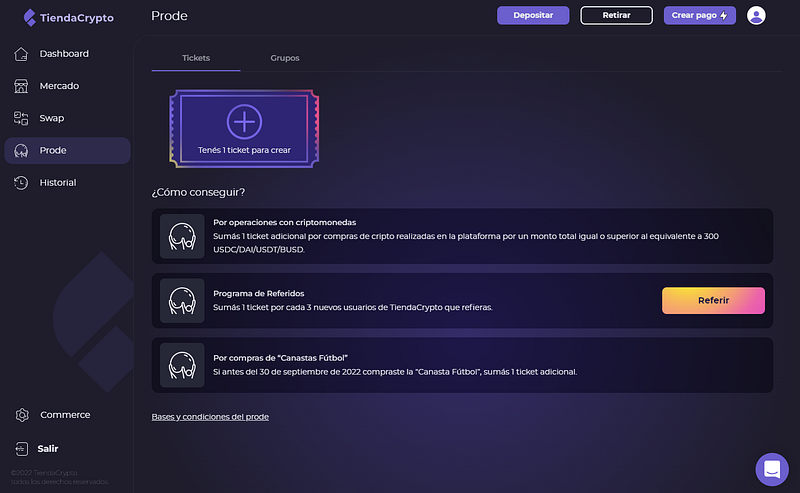800x493 pixels.
Task: Click the plus icon to create ticket
Action: click(244, 122)
